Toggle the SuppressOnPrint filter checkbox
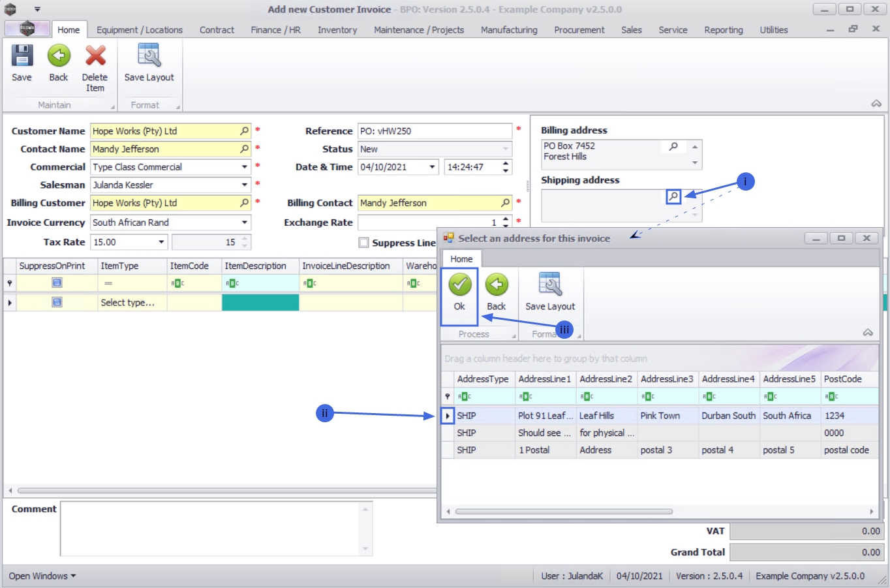This screenshot has height=588, width=890. click(57, 283)
